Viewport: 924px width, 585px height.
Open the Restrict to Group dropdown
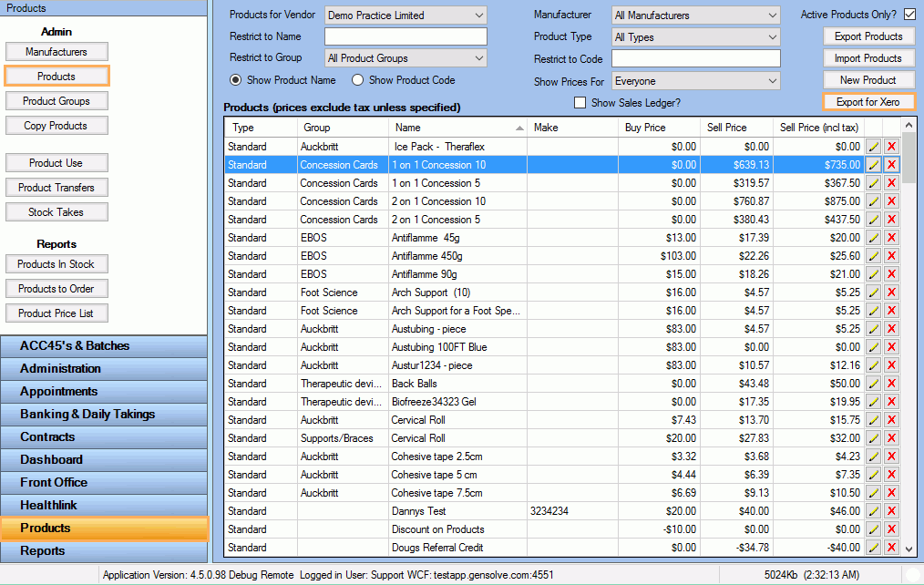406,58
